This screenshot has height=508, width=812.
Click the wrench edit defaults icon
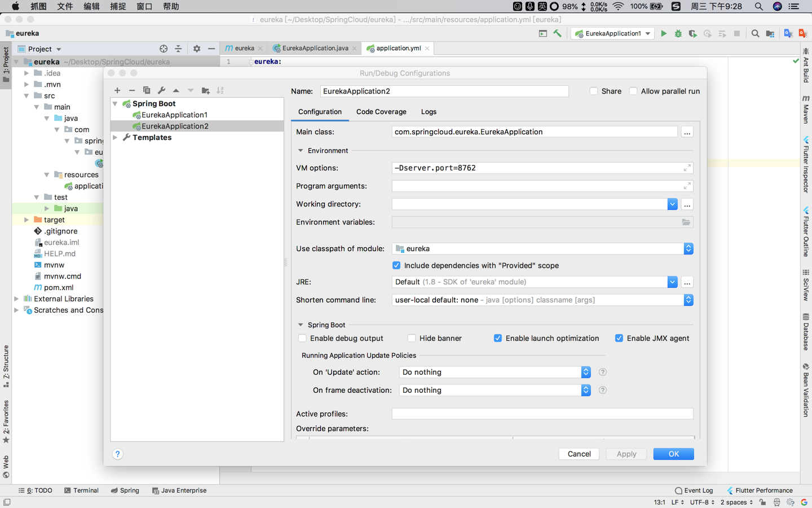point(161,90)
